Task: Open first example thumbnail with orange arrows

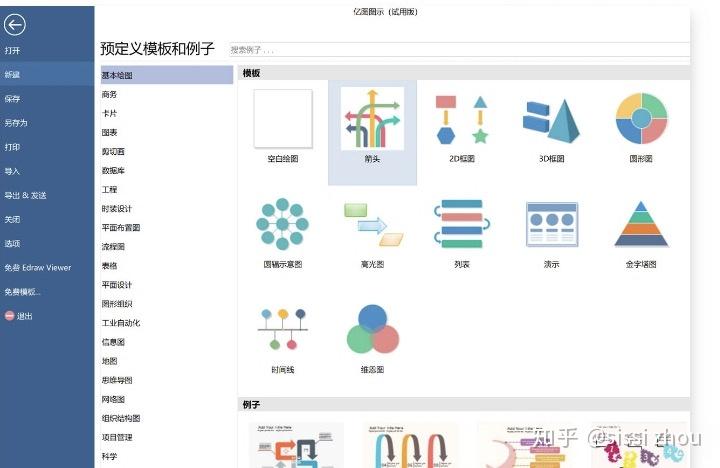Action: click(x=296, y=445)
